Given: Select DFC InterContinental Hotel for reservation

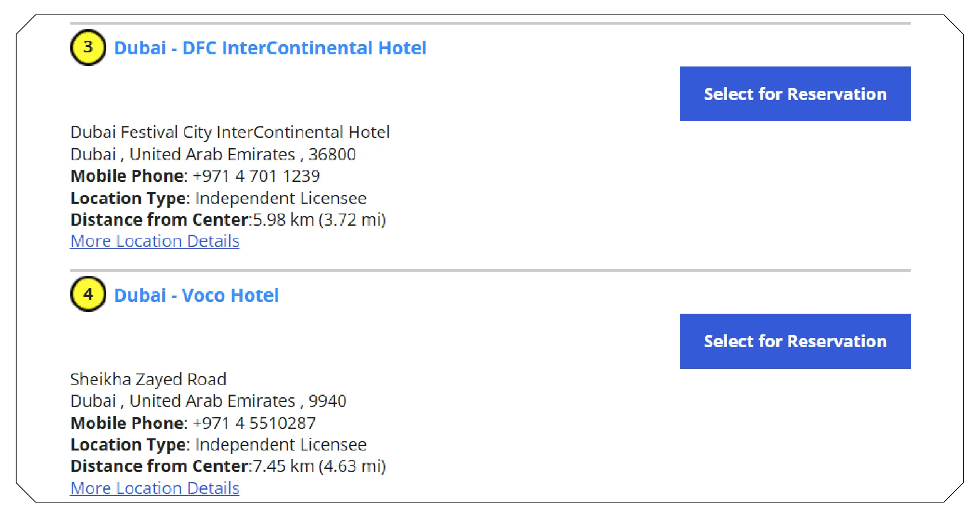Looking at the screenshot, I should [x=795, y=94].
